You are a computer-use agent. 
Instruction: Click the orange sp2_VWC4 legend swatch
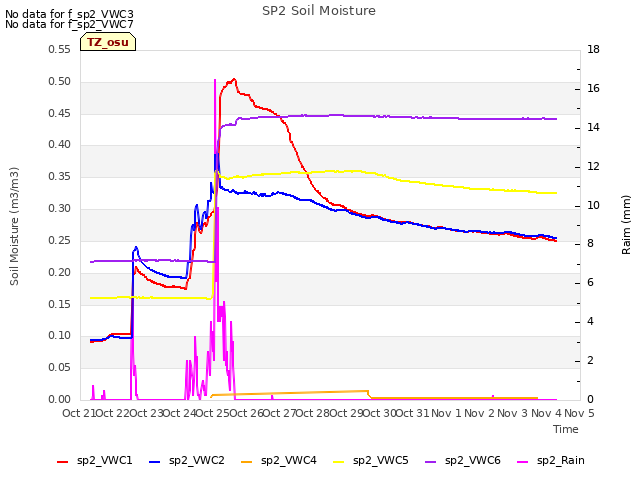[x=246, y=462]
